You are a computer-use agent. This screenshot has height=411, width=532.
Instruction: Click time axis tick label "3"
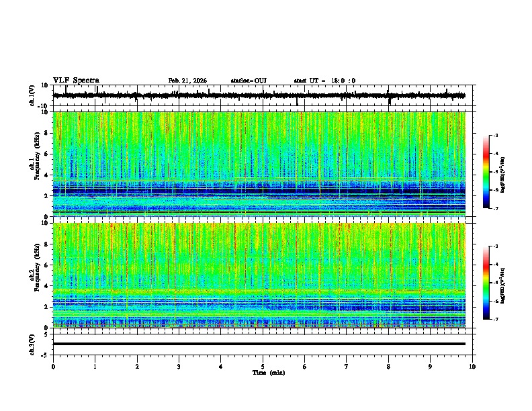tap(179, 367)
